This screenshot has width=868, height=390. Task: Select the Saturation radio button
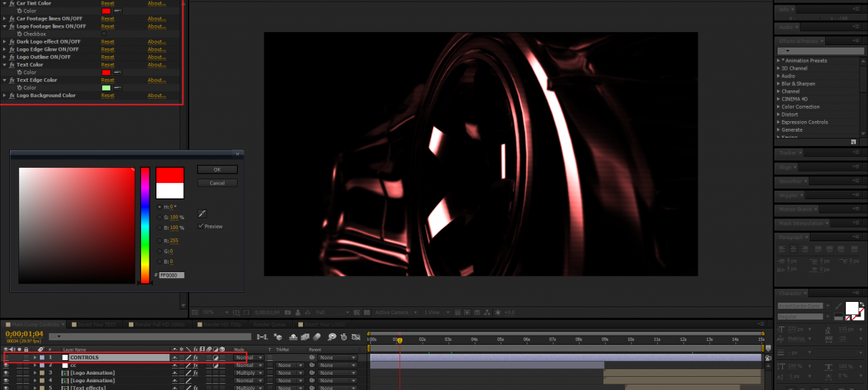pyautogui.click(x=160, y=218)
